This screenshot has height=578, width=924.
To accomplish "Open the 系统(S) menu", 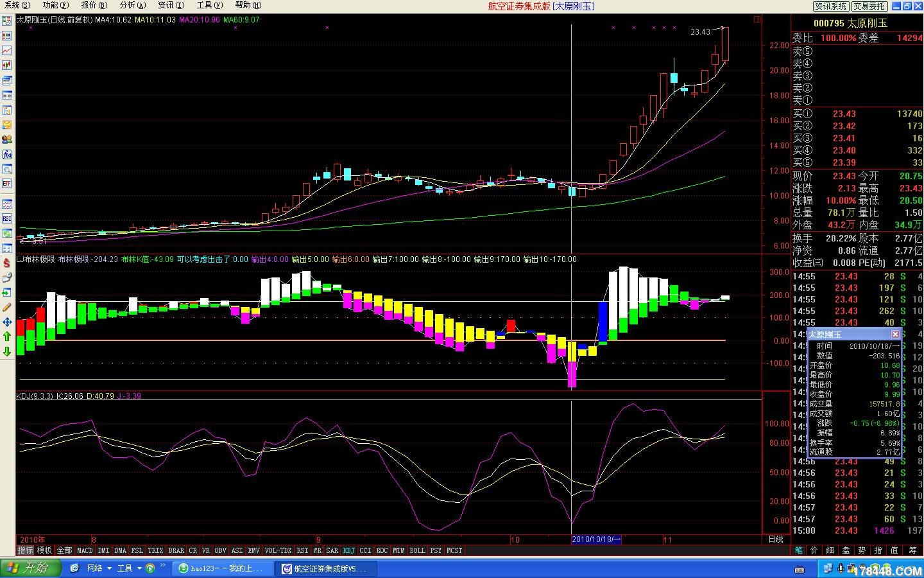I will (x=18, y=5).
